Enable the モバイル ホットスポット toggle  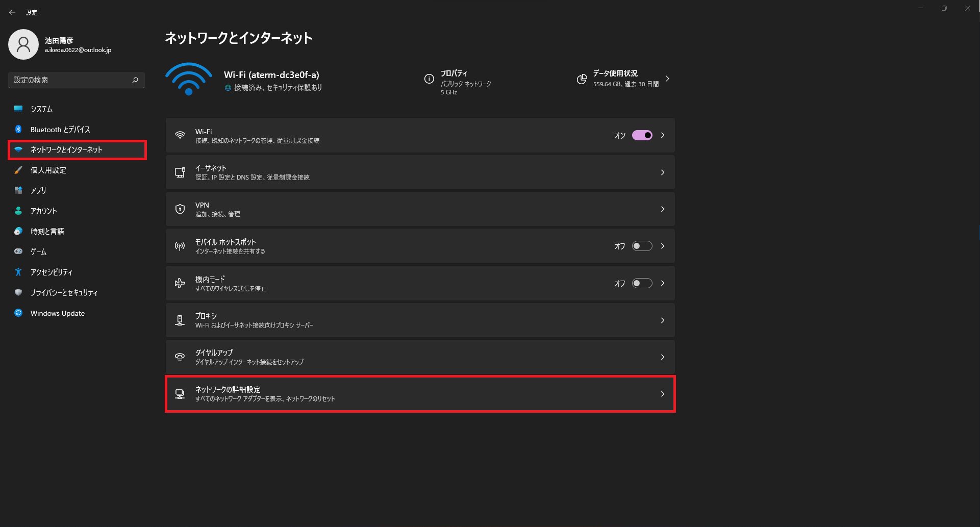(642, 246)
